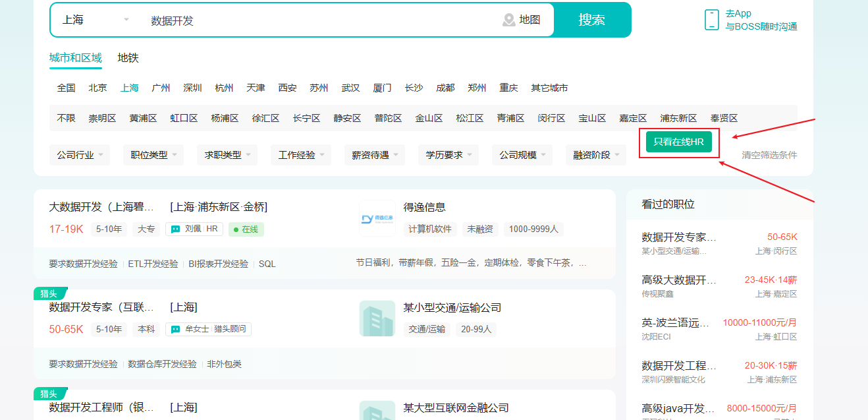The width and height of the screenshot is (868, 420).
Task: Select district 静安区
Action: [x=348, y=118]
